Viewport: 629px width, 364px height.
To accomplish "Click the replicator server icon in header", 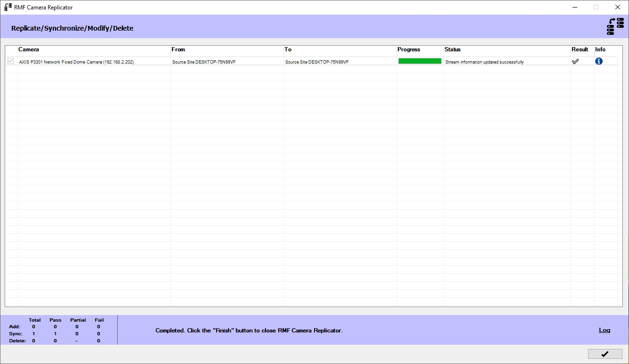I will click(x=615, y=26).
